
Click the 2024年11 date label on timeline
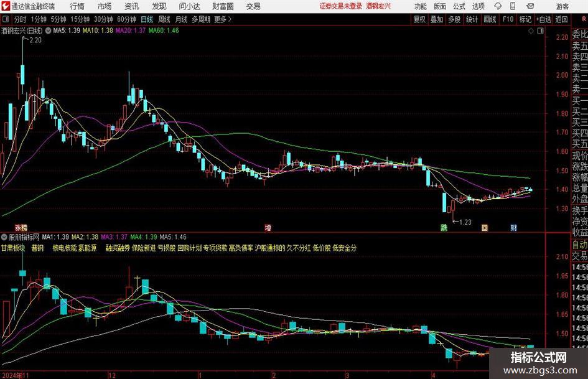[16, 375]
